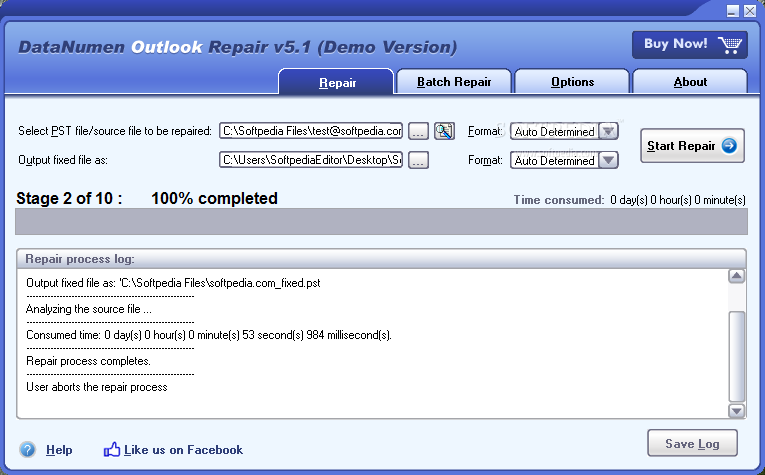Click the Start Repair button
The width and height of the screenshot is (765, 475).
tap(692, 145)
